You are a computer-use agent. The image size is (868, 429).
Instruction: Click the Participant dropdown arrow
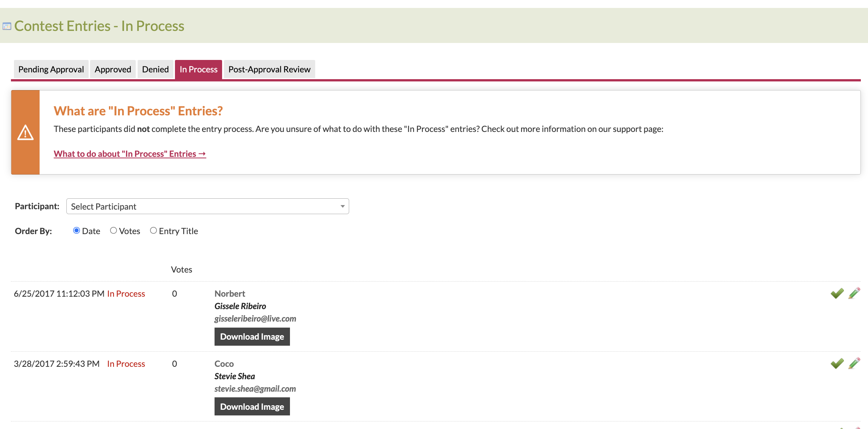click(x=342, y=206)
